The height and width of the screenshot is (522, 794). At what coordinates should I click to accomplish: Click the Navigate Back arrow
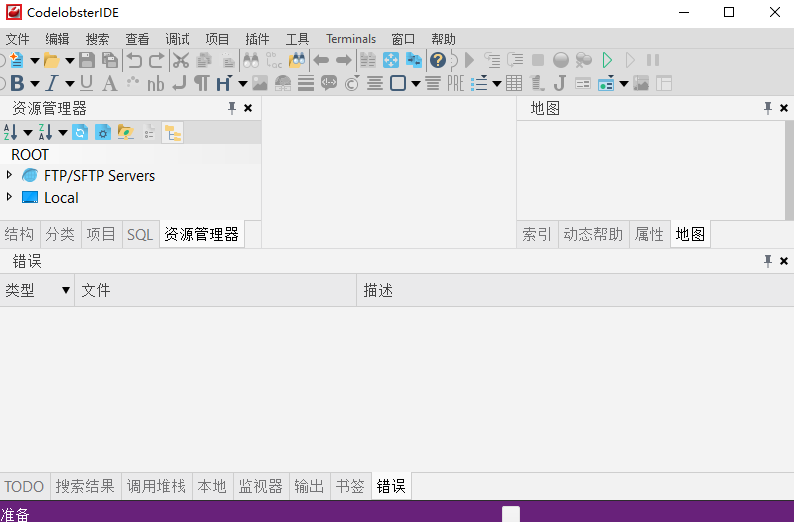(x=321, y=60)
